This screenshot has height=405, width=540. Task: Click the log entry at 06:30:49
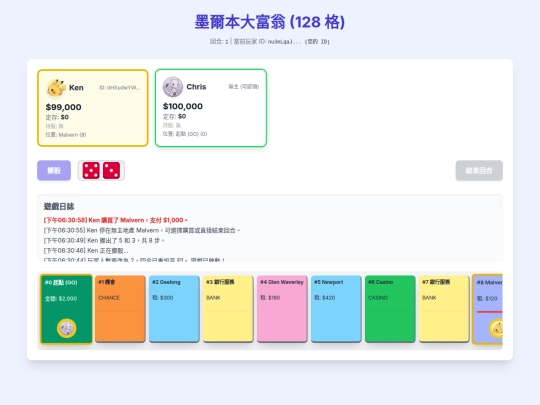104,240
